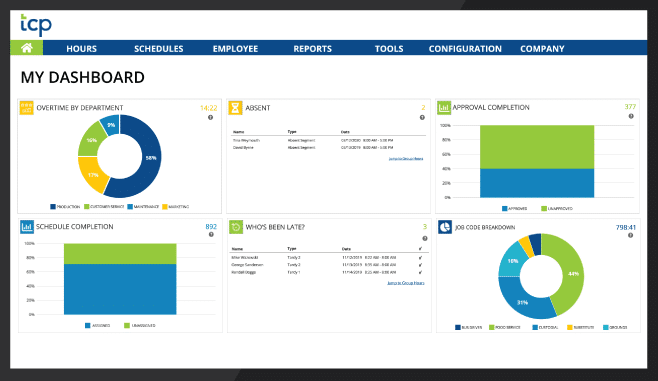
Task: Click the absent count 2
Action: [x=423, y=108]
